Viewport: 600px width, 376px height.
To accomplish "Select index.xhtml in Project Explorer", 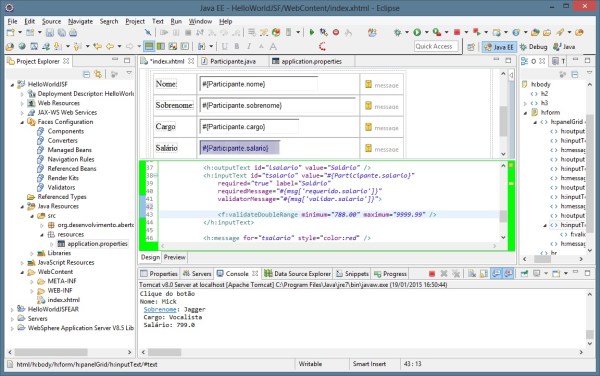I will 63,300.
